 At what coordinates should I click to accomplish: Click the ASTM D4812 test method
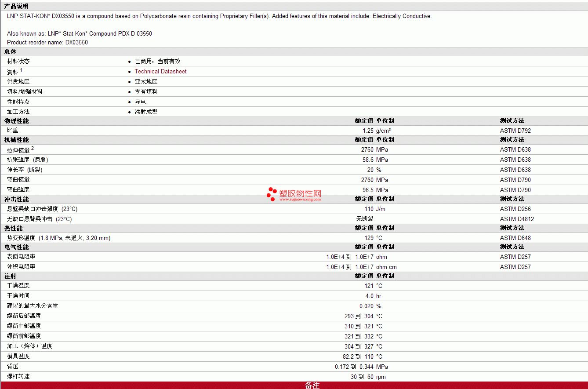(x=517, y=219)
